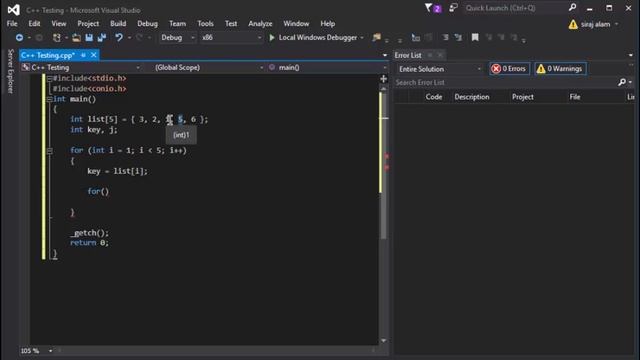The height and width of the screenshot is (360, 640).
Task: Undo the last action with the Undo icon
Action: tap(119, 38)
